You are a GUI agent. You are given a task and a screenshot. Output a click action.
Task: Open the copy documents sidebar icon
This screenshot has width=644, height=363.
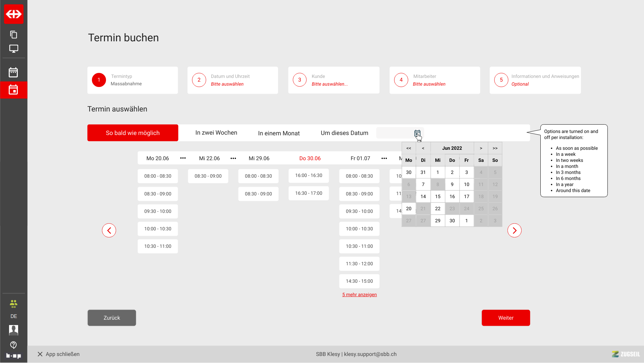(x=14, y=35)
